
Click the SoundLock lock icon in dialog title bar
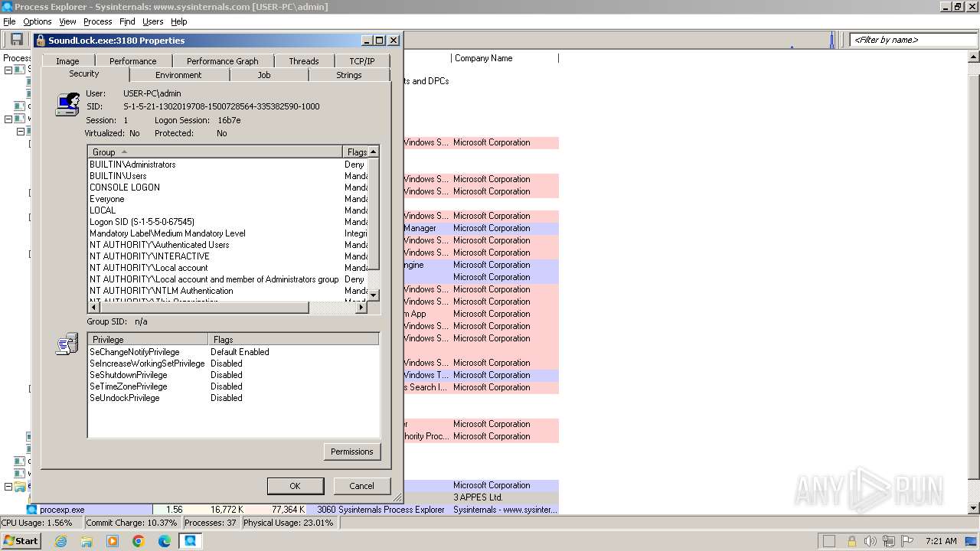(41, 41)
